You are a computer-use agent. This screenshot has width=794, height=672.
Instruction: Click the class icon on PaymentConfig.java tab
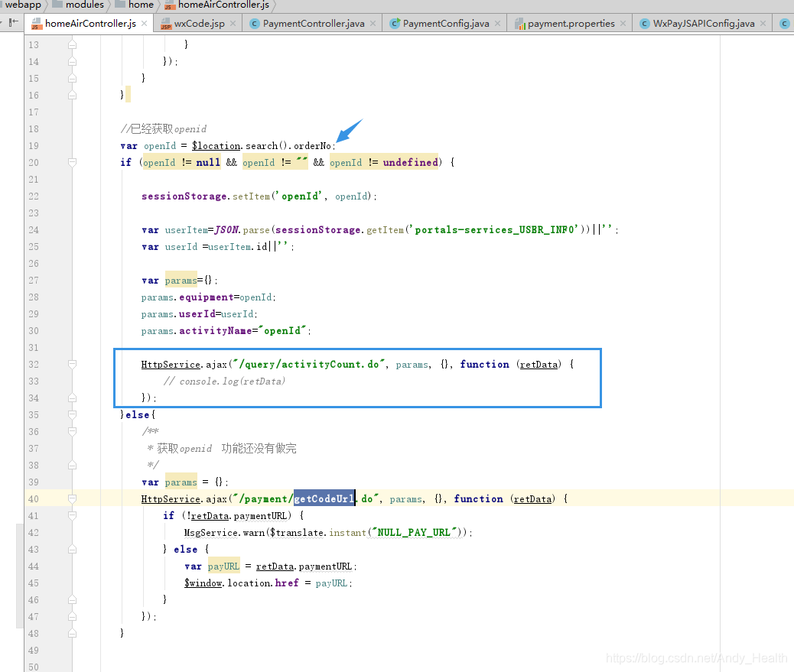[395, 24]
